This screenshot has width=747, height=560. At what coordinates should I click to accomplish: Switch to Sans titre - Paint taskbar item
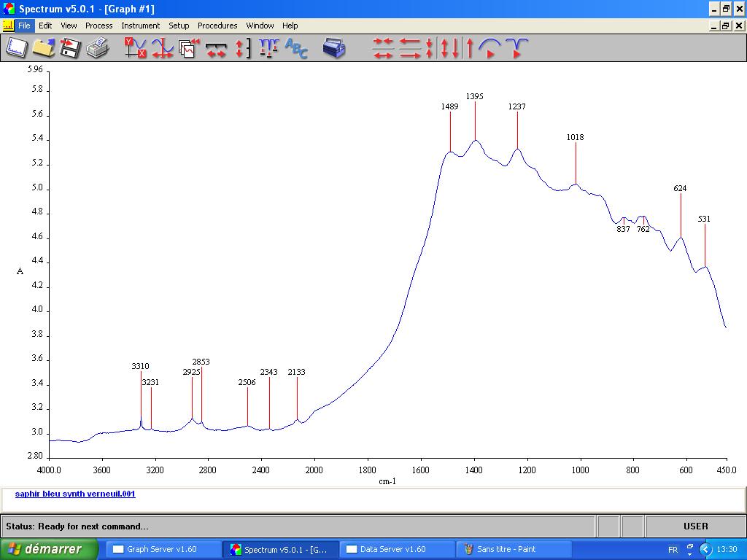click(506, 549)
